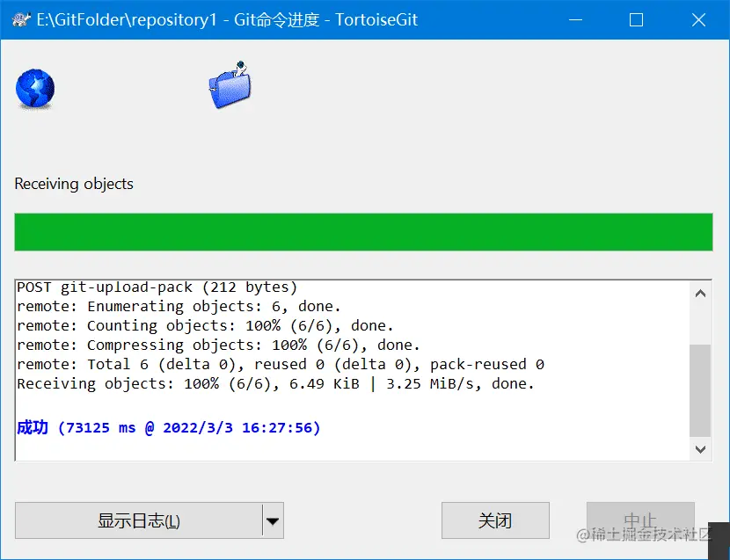Viewport: 730px width, 560px height.
Task: Minimize the TortoiseGit window
Action: (x=576, y=19)
